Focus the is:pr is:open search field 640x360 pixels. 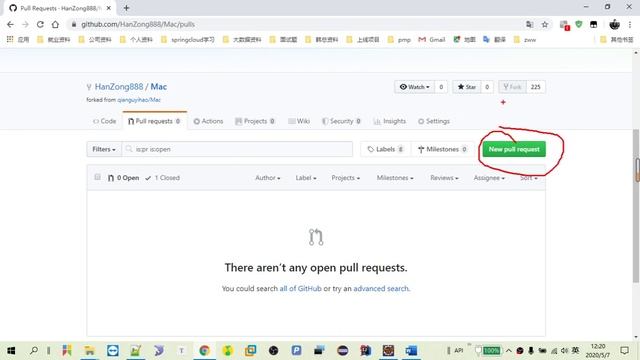pyautogui.click(x=237, y=149)
